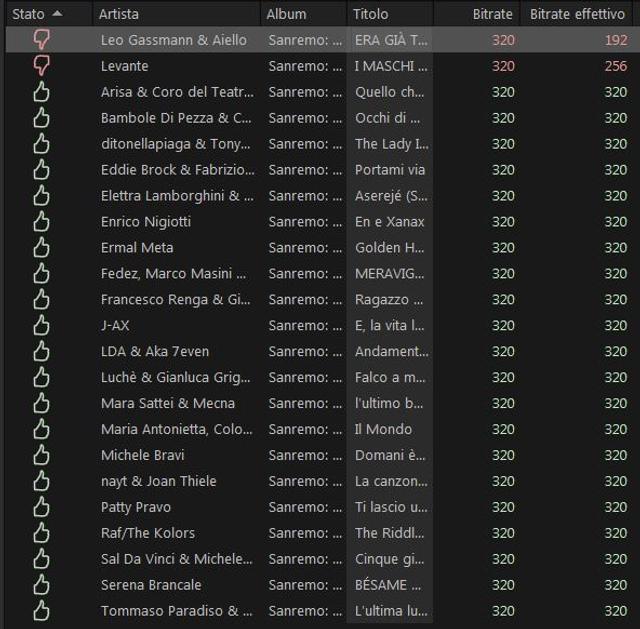Screen dimensions: 640x629
Task: Click the thumbs-up icon for Michele Bravi
Action: pos(41,455)
